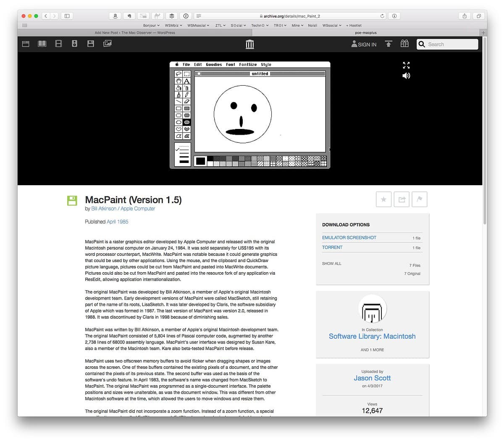Select the highlighted filled oval tool
The height and width of the screenshot is (441, 504).
point(187,122)
